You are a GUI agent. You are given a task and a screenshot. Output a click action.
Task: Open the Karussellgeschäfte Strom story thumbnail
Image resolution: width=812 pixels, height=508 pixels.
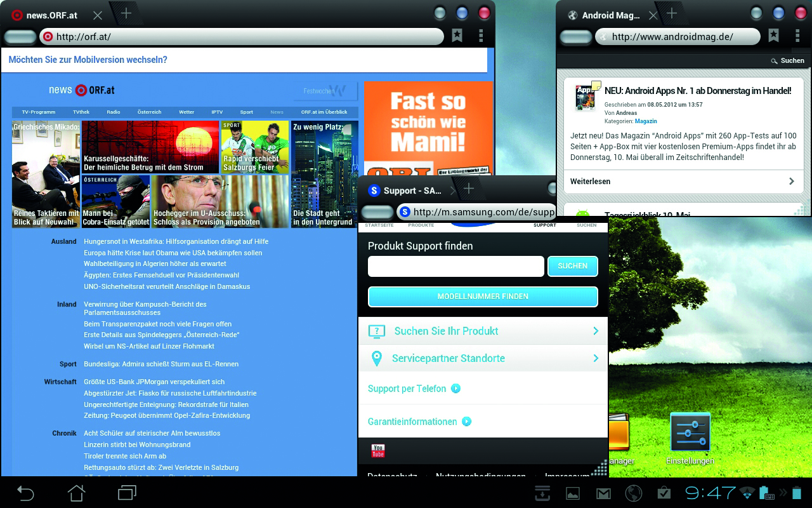[x=150, y=147]
